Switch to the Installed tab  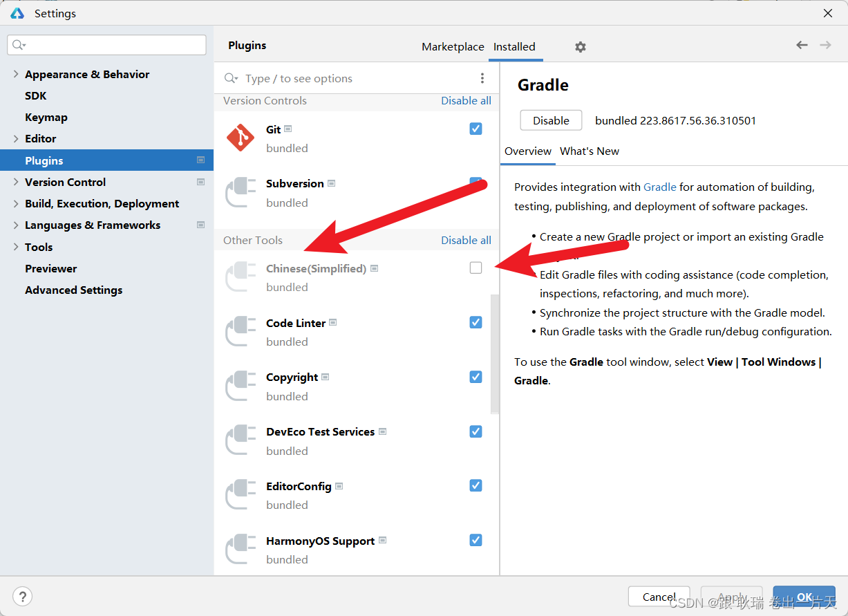click(514, 46)
